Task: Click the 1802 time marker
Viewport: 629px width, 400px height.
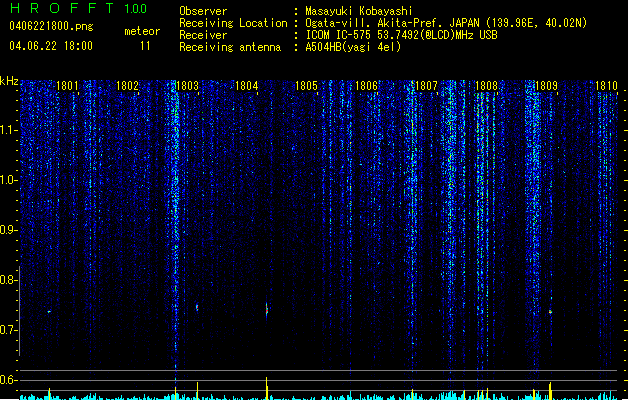Action: pos(127,86)
